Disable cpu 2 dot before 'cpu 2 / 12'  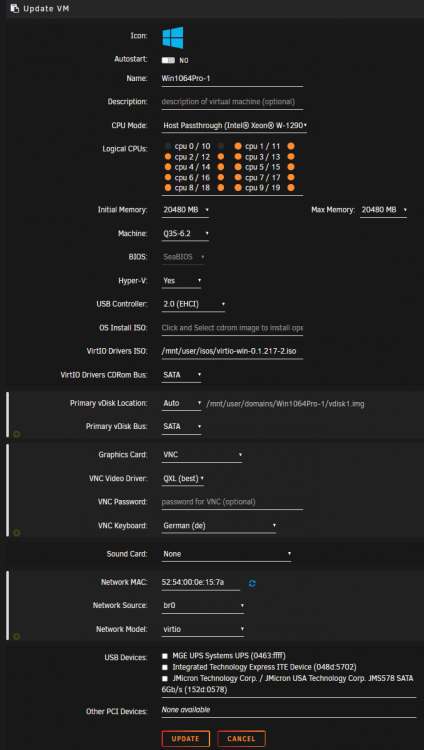[167, 156]
